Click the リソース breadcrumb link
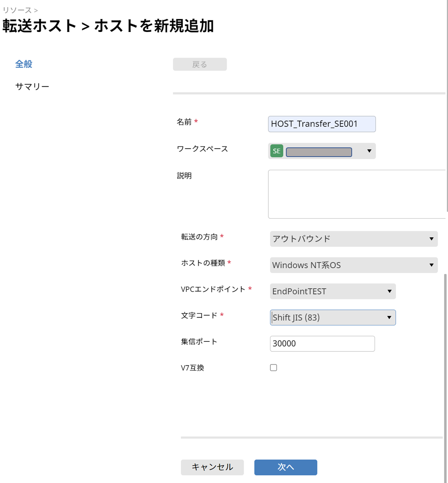The image size is (448, 483). 17,10
